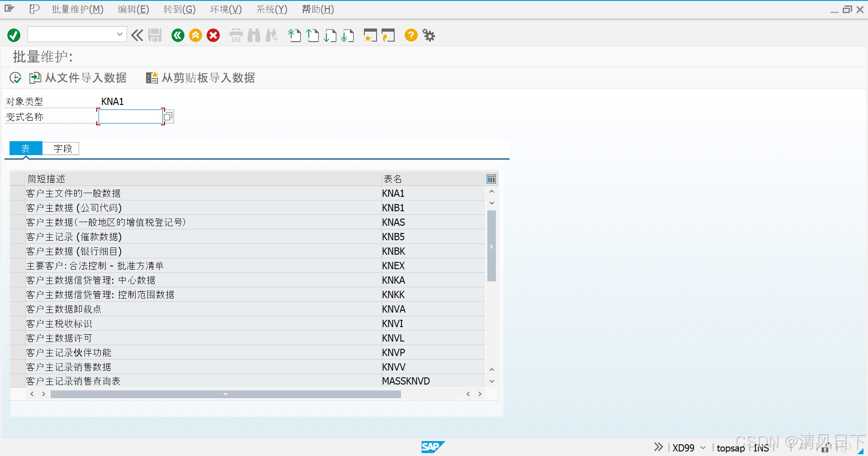868x456 pixels.
Task: Click the Find (binoculars) icon
Action: tap(254, 35)
